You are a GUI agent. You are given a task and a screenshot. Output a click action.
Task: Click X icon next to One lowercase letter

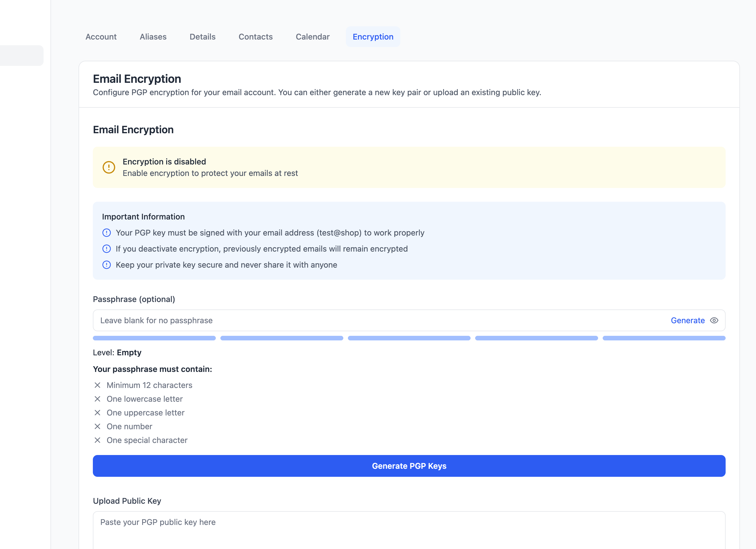(x=97, y=399)
